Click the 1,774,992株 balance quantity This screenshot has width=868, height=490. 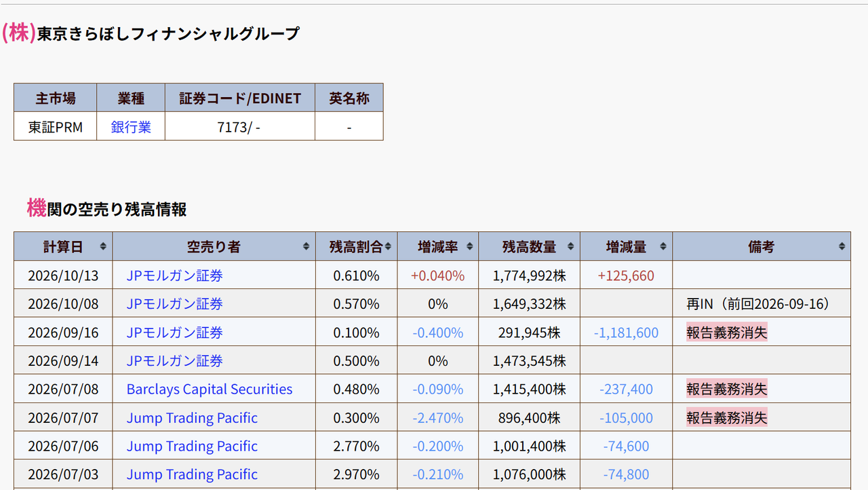pyautogui.click(x=530, y=276)
